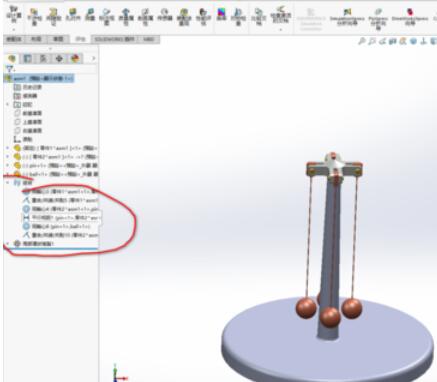This screenshot has height=382, width=437.
Task: Collapse the Mates folder
Action: [8, 183]
